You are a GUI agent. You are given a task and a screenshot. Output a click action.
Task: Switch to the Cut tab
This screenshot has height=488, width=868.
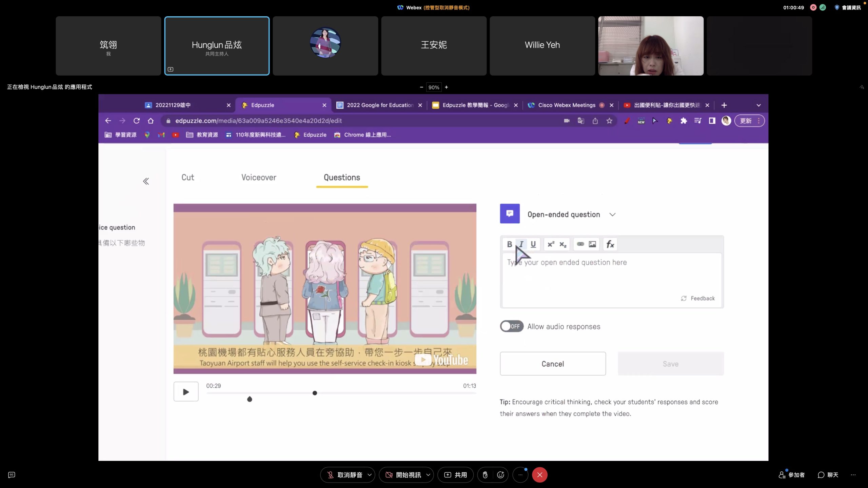(x=188, y=177)
